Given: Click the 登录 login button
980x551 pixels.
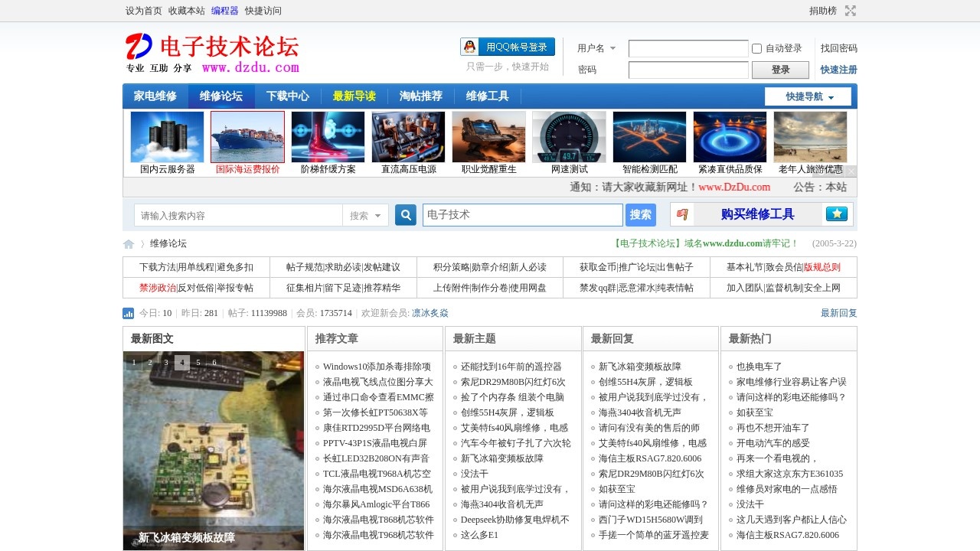Looking at the screenshot, I should click(x=780, y=70).
